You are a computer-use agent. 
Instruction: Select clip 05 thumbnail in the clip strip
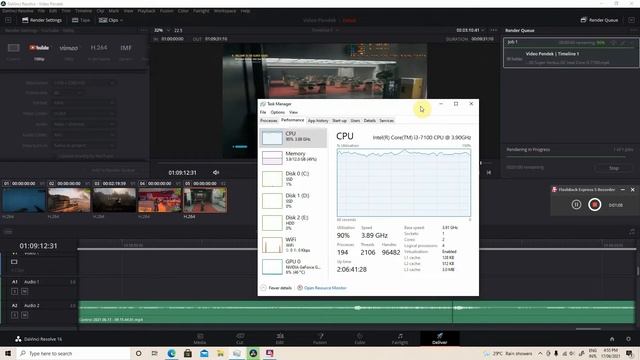pyautogui.click(x=205, y=200)
